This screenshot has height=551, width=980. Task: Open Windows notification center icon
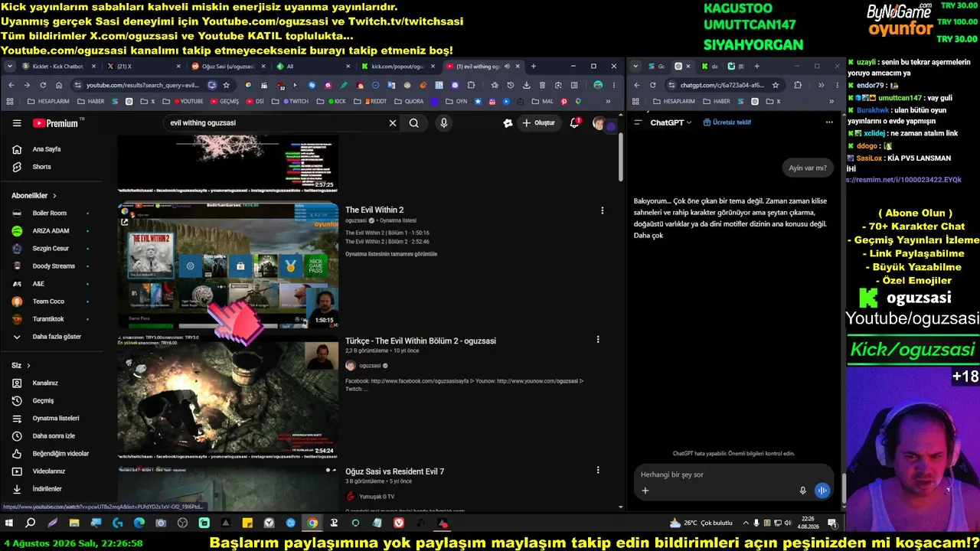tap(832, 523)
